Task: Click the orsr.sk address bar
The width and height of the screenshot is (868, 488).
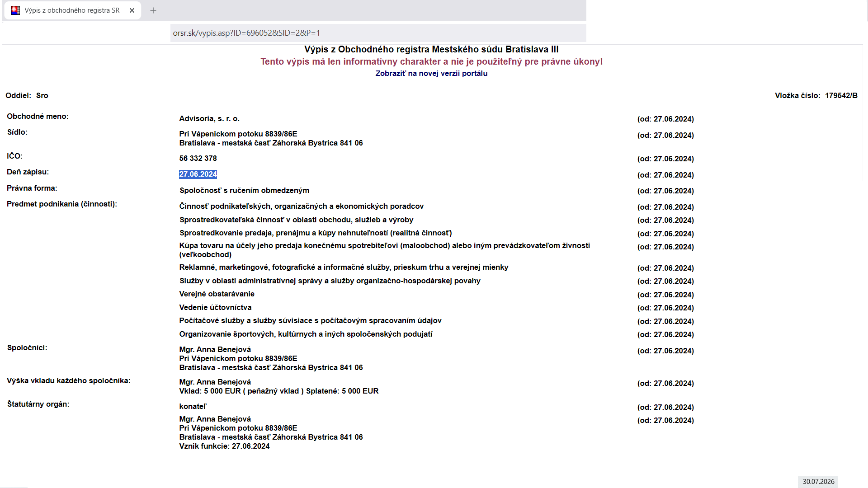Action: (x=378, y=33)
